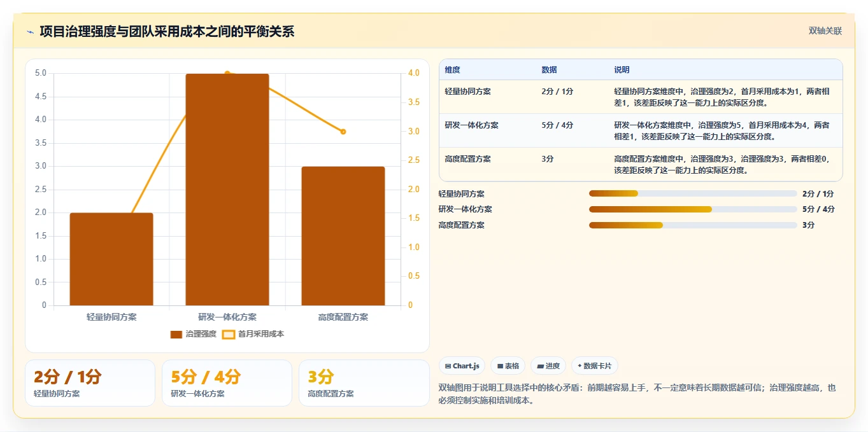Toggle the 治理强度 legend swatch
Image resolution: width=868 pixels, height=432 pixels.
(176, 334)
